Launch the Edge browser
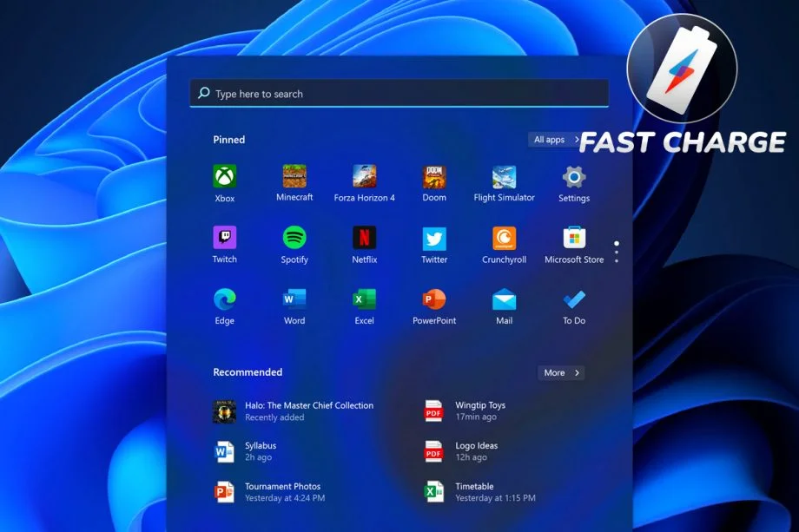799x532 pixels. [224, 299]
